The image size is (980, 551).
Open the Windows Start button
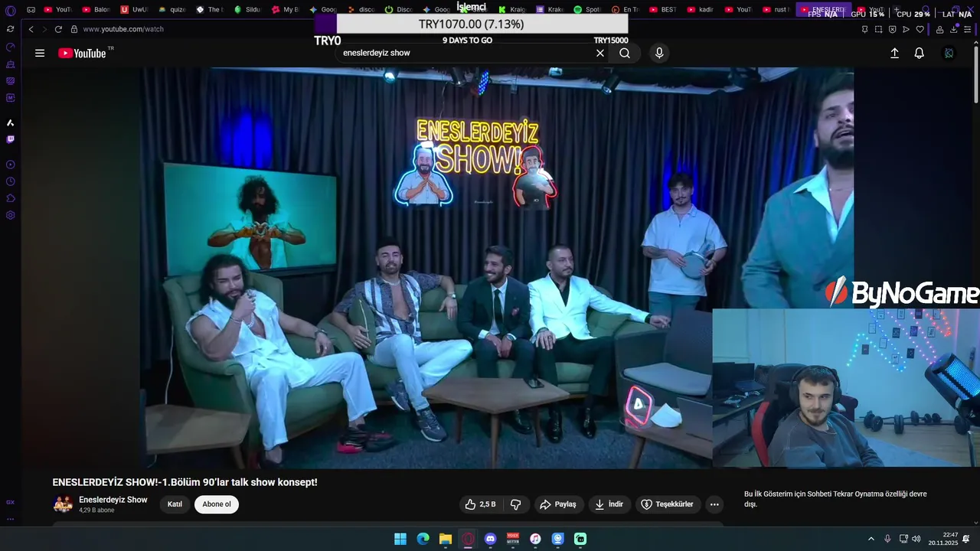coord(400,539)
